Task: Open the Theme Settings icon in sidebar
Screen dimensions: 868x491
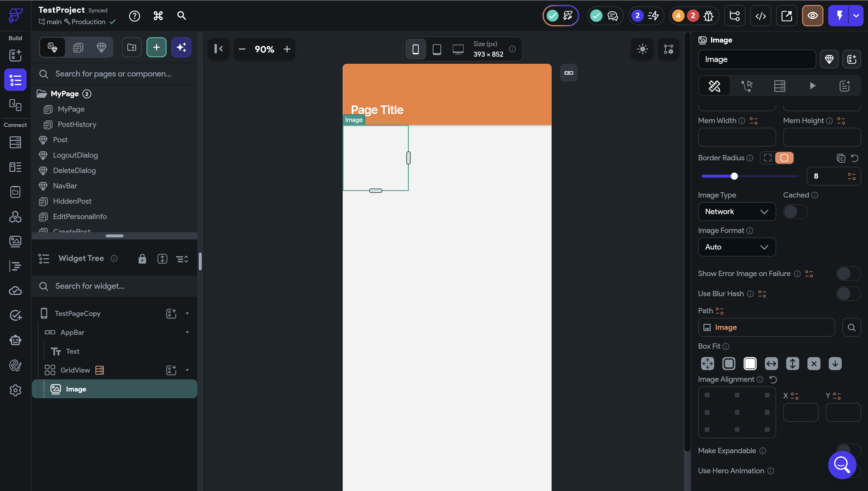Action: 15,365
